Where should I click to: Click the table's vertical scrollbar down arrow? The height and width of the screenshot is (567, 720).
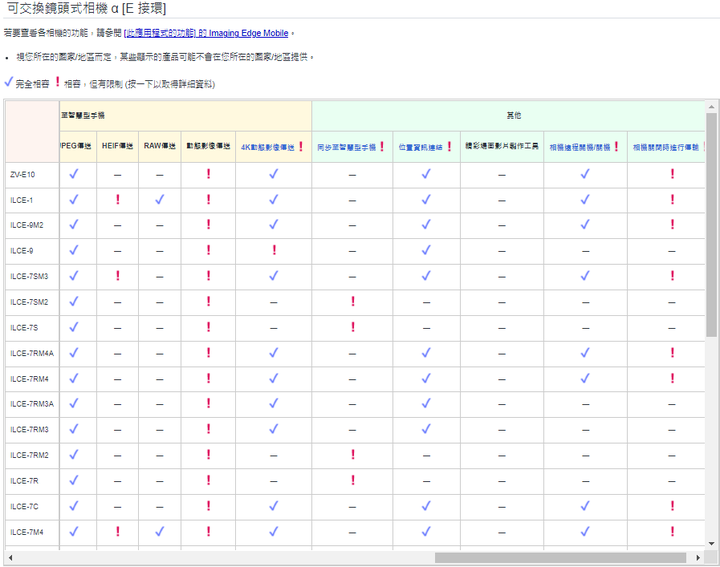(x=711, y=544)
